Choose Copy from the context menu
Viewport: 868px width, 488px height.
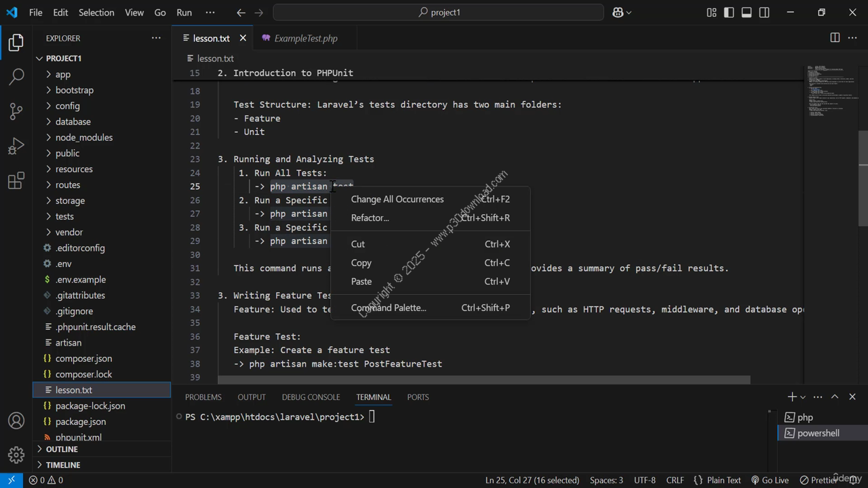click(x=430, y=262)
